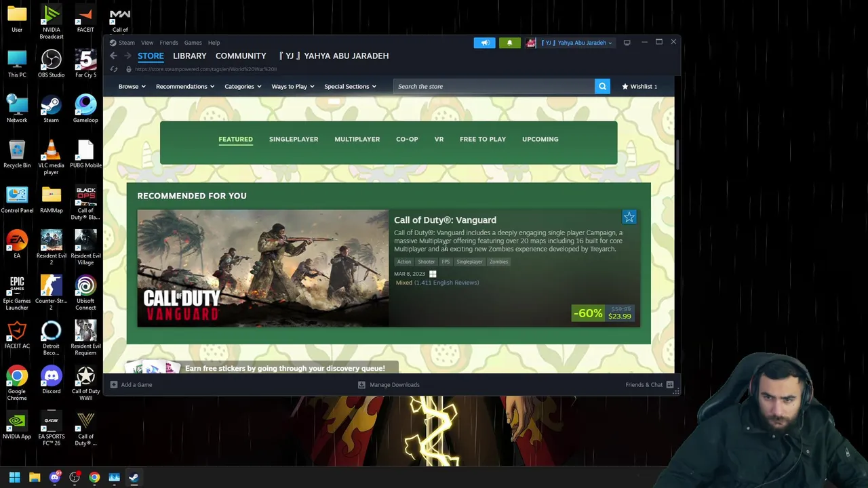Open the Games menu

pos(193,43)
